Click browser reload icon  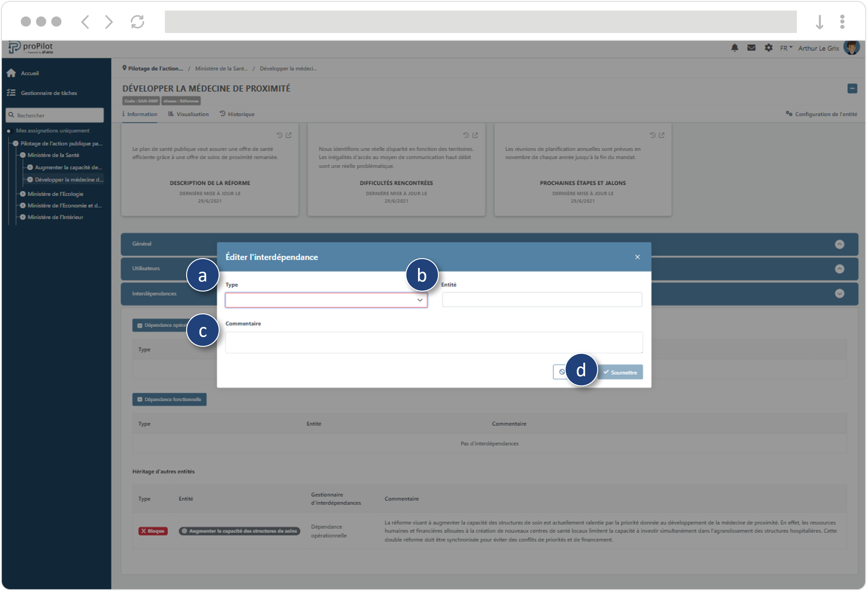[137, 22]
